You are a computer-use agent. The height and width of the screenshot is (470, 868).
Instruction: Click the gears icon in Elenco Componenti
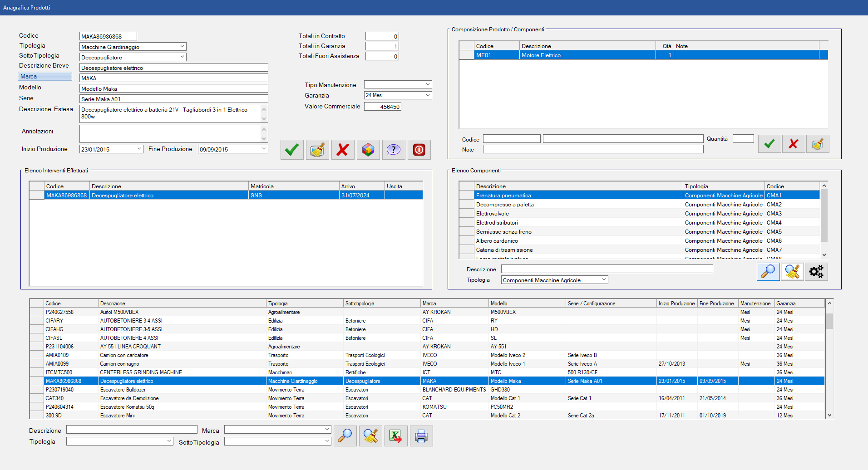coord(816,272)
